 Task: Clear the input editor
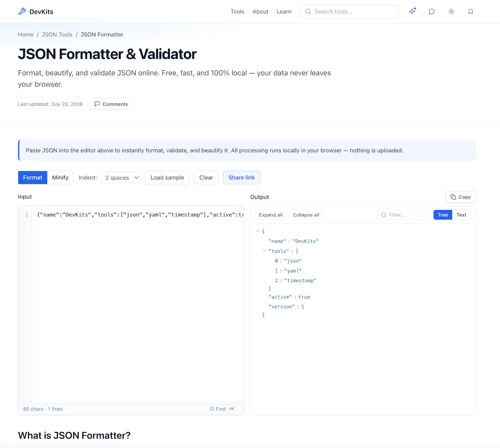click(206, 178)
